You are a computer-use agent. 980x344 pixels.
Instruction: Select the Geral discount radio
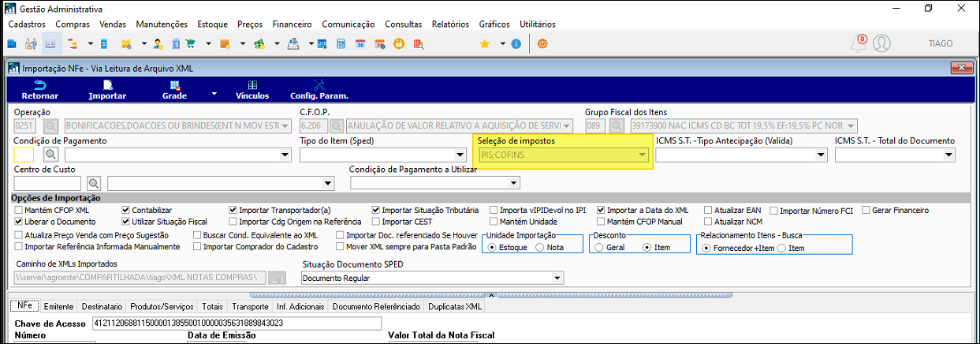pyautogui.click(x=599, y=247)
